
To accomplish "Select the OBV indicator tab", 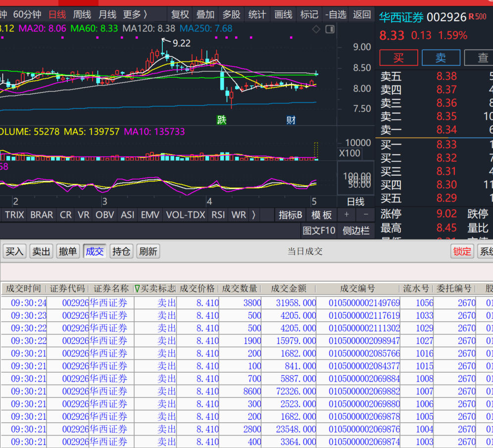I will pos(105,215).
